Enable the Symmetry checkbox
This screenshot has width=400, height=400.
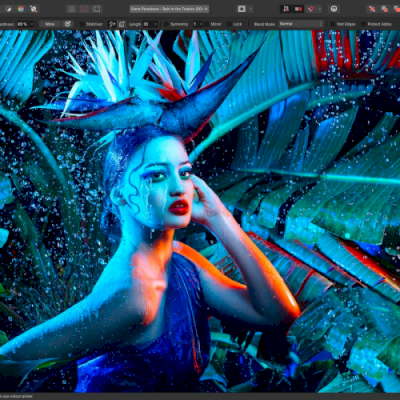166,24
